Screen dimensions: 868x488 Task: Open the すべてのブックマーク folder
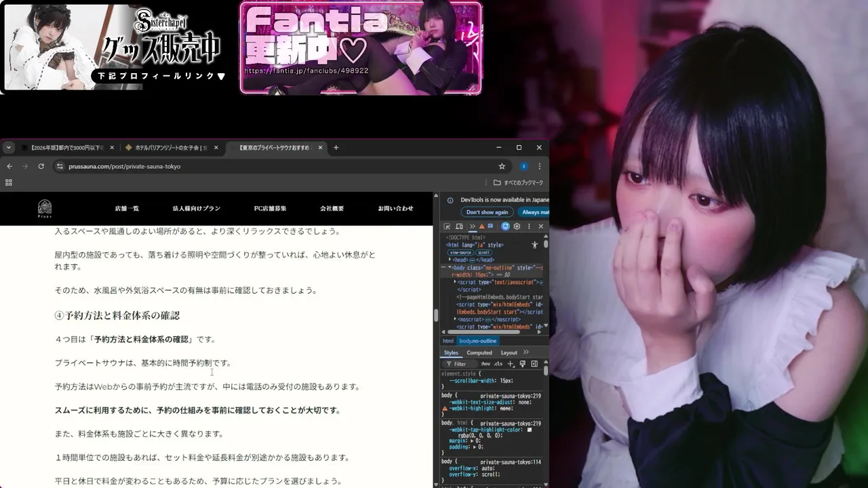518,182
